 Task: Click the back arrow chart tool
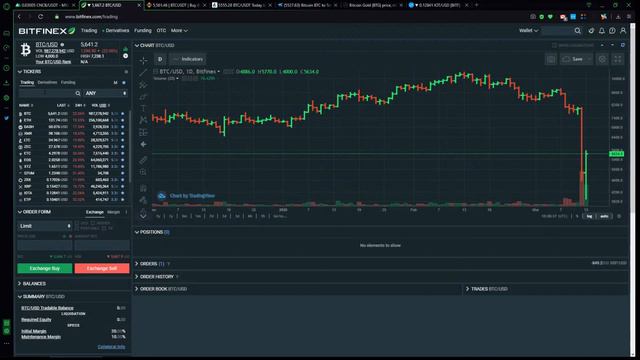click(x=143, y=144)
